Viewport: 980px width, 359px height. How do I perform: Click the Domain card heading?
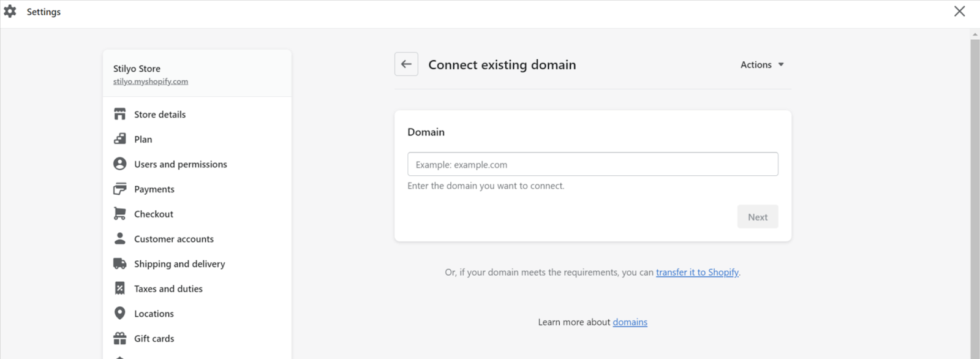tap(426, 132)
